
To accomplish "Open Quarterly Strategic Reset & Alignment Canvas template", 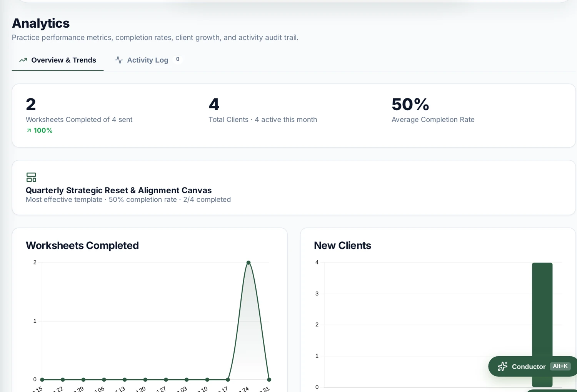I will click(118, 190).
